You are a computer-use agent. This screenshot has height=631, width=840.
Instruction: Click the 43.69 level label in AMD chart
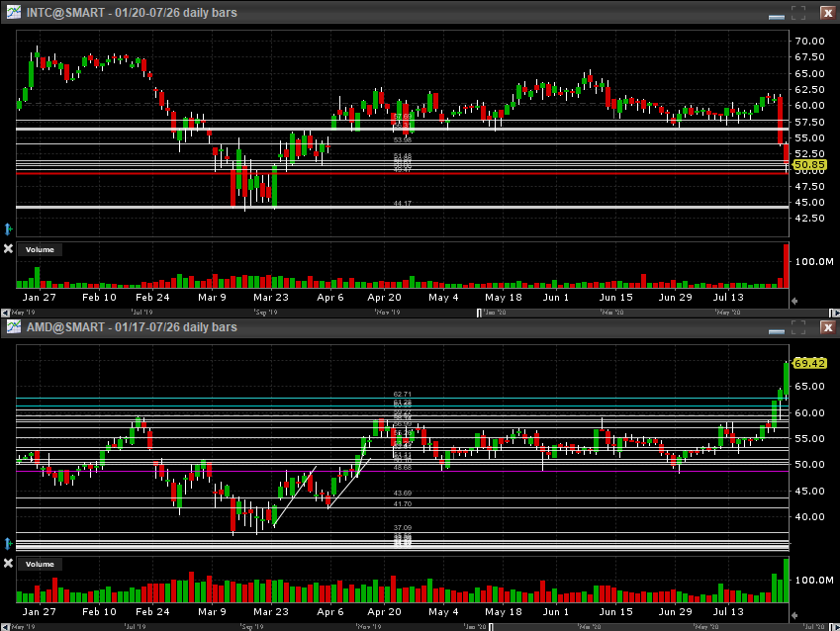(x=403, y=493)
